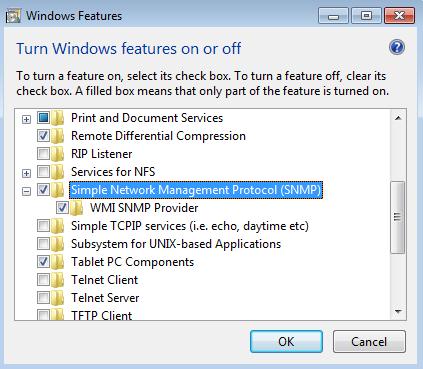
Task: Select Subsystem for UNIX-based Applications label
Action: (176, 244)
